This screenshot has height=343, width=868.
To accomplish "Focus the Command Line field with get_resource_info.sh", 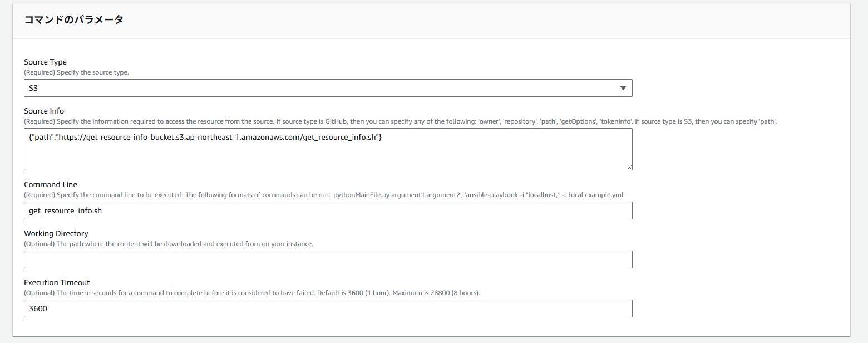I will click(328, 210).
